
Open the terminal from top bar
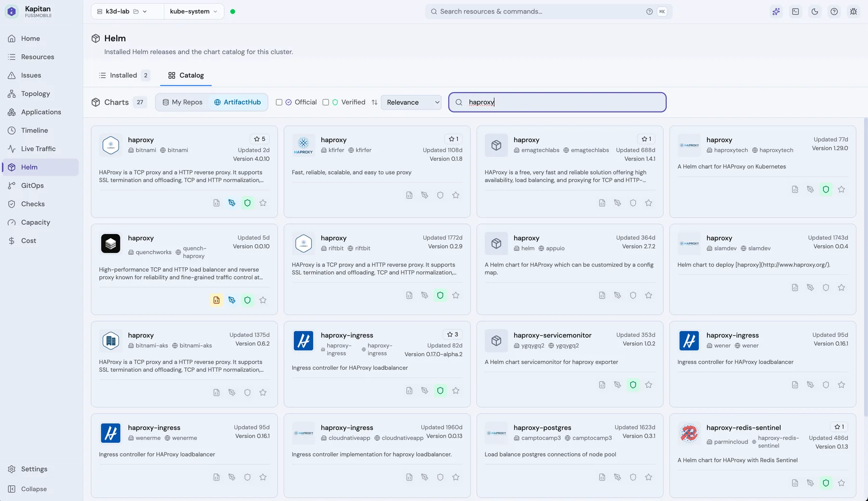click(796, 12)
